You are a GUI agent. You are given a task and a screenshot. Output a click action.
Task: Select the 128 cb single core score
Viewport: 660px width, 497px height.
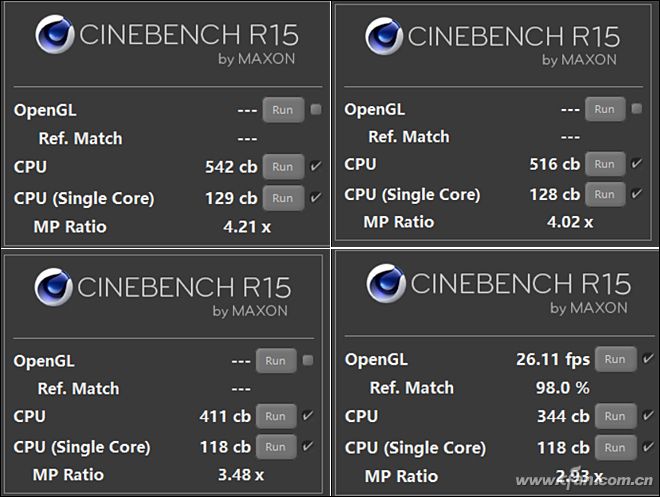coord(555,194)
